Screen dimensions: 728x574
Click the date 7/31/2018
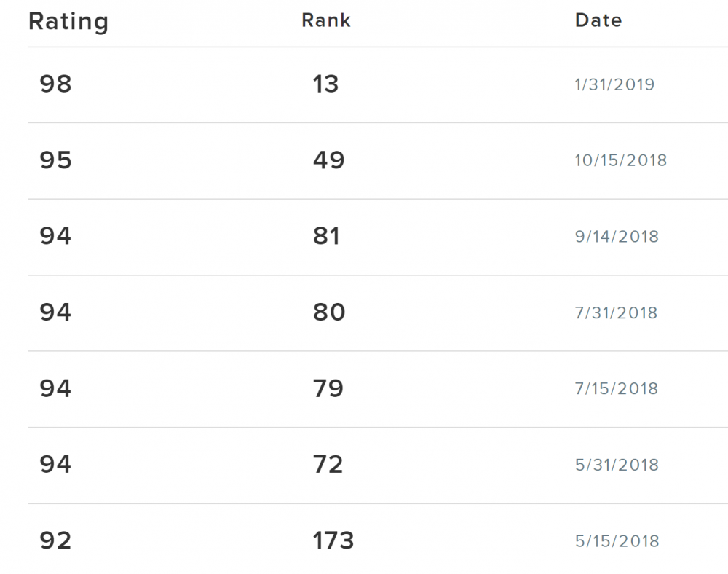616,312
